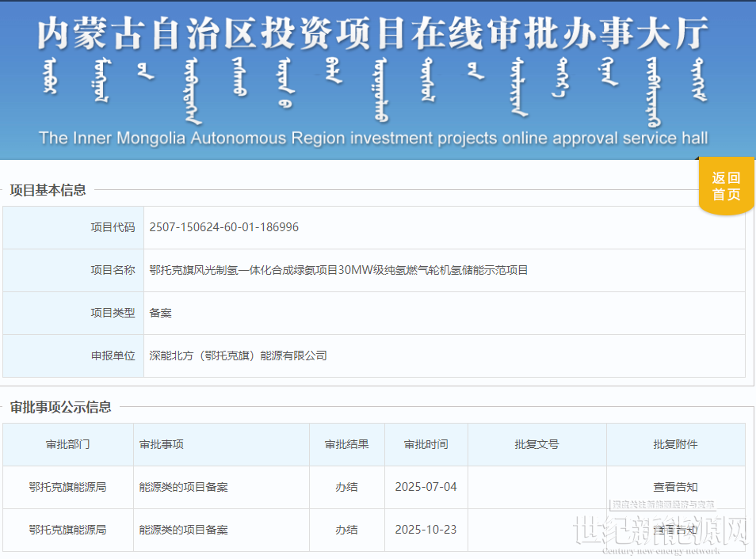This screenshot has width=756, height=559.
Task: Click the 审批时间 column header
Action: coord(426,444)
